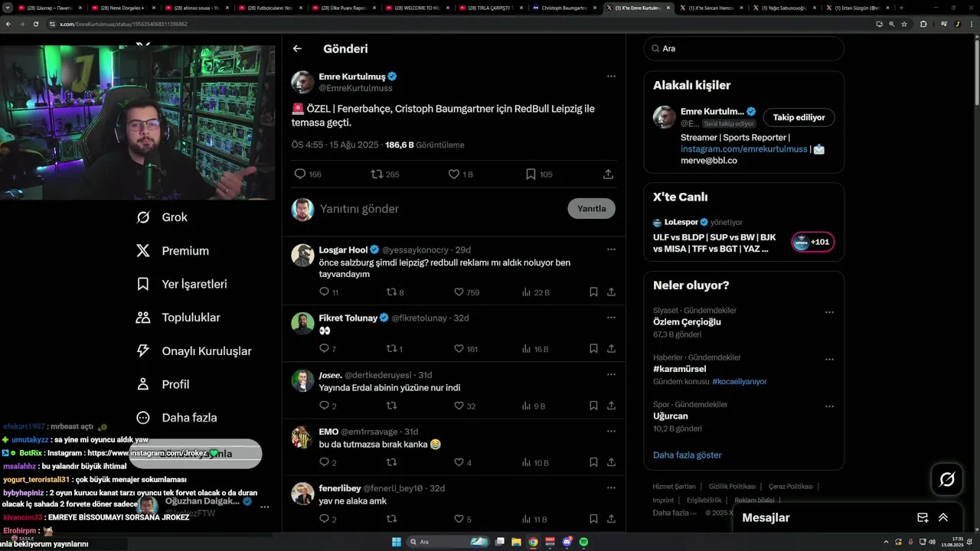Open Emre Kurtulmuş's profile avatar on the post

point(302,82)
